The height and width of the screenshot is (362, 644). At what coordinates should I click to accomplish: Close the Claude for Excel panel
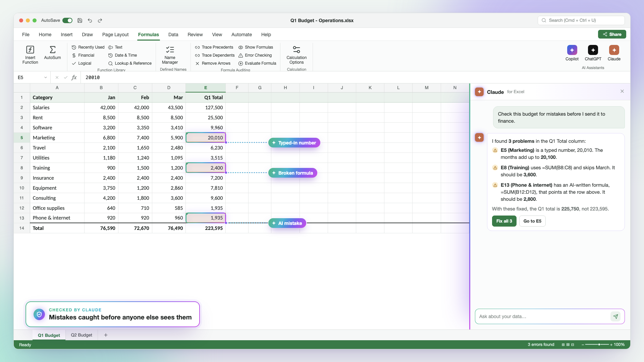(x=622, y=91)
